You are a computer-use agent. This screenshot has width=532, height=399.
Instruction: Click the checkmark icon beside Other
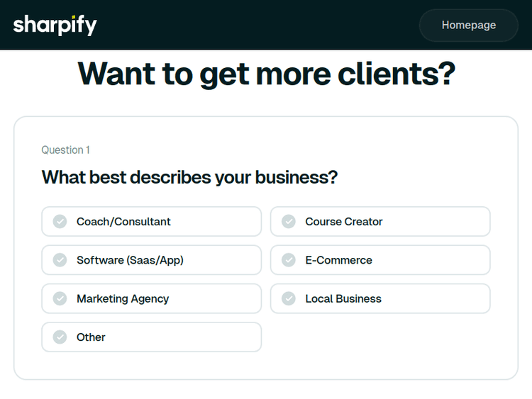tap(60, 337)
